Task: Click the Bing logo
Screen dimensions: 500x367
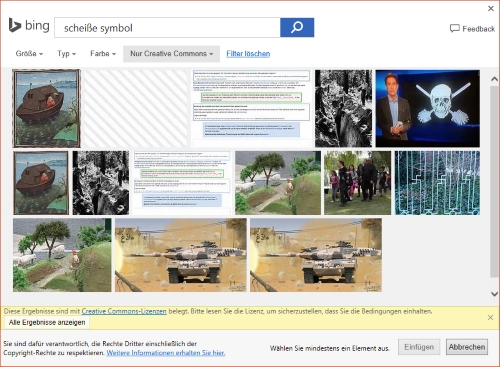Action: tap(29, 26)
